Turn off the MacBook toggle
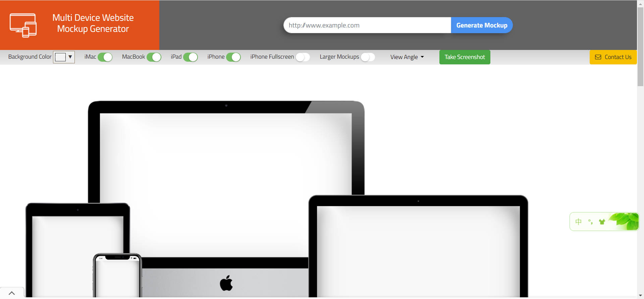The width and height of the screenshot is (644, 299). [154, 57]
